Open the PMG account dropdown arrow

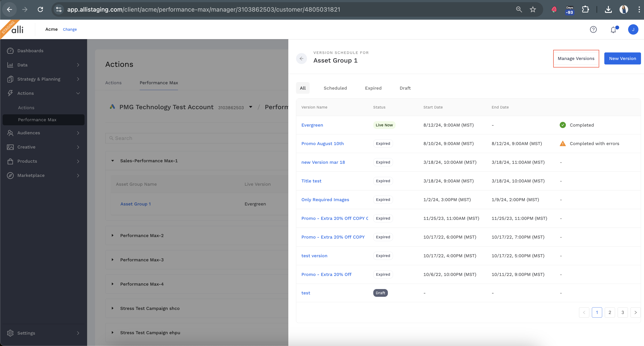click(251, 107)
